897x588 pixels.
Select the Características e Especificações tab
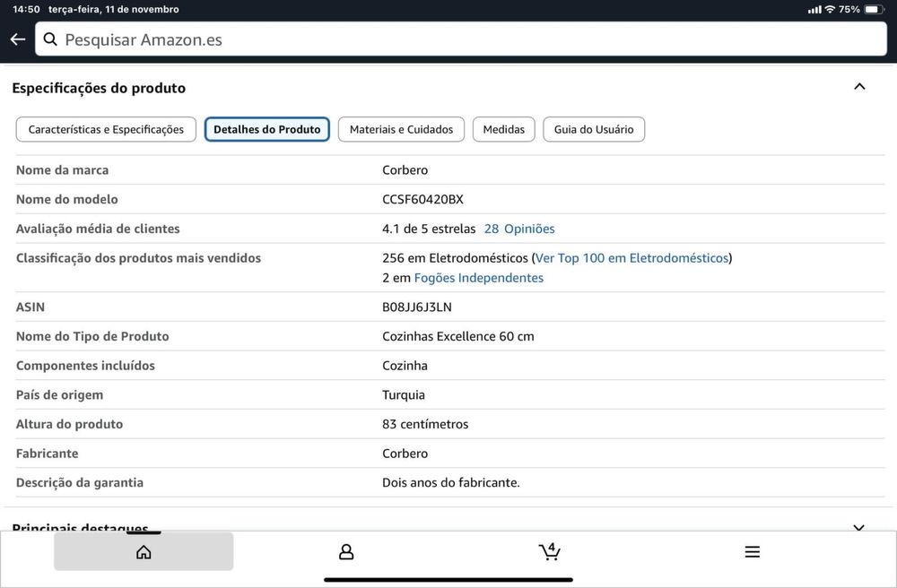pyautogui.click(x=106, y=129)
